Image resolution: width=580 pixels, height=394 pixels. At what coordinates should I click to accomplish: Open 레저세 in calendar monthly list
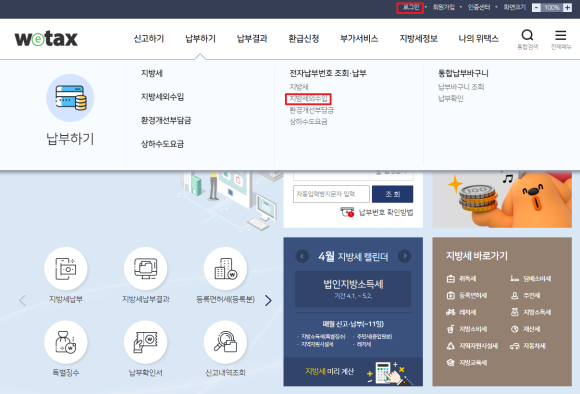click(364, 344)
